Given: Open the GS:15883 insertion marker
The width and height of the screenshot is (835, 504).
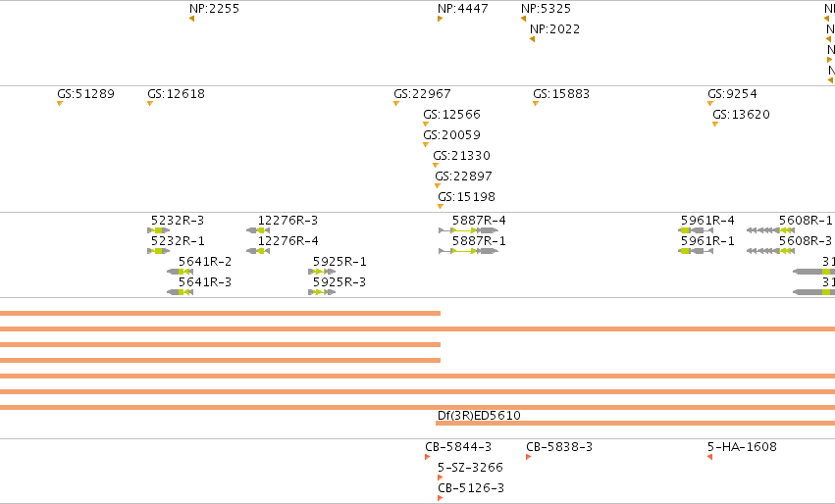Looking at the screenshot, I should click(x=536, y=103).
